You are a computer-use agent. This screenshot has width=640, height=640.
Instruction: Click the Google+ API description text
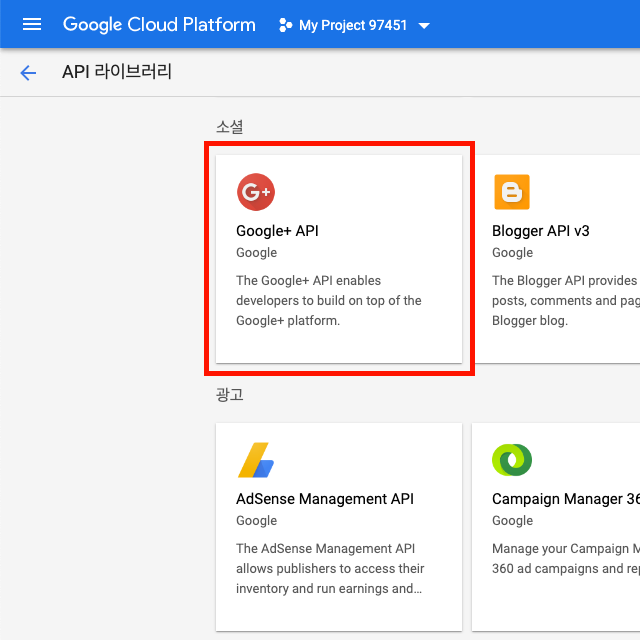[x=329, y=301]
